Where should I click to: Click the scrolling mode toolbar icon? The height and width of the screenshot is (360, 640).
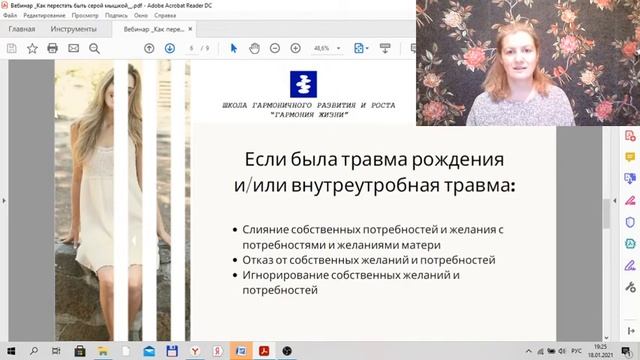385,48
